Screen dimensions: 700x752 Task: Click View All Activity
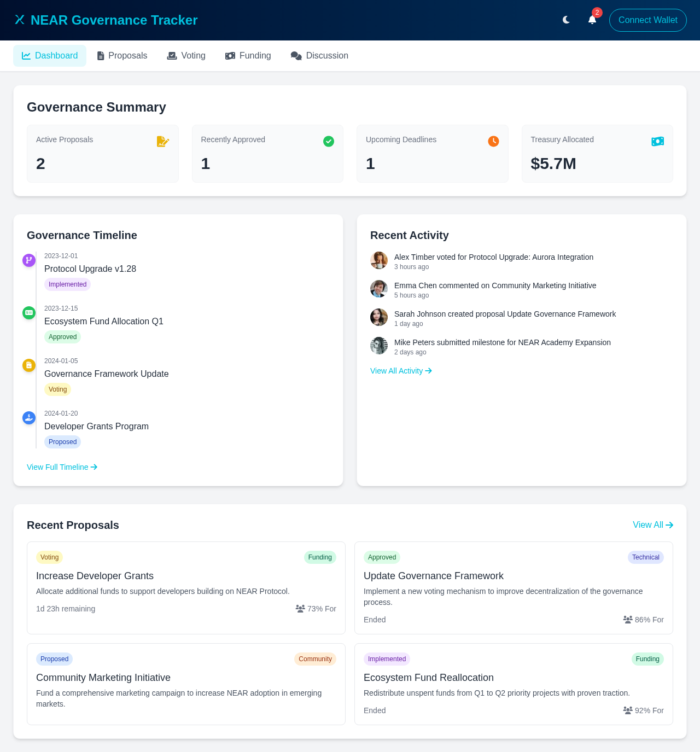pos(401,371)
